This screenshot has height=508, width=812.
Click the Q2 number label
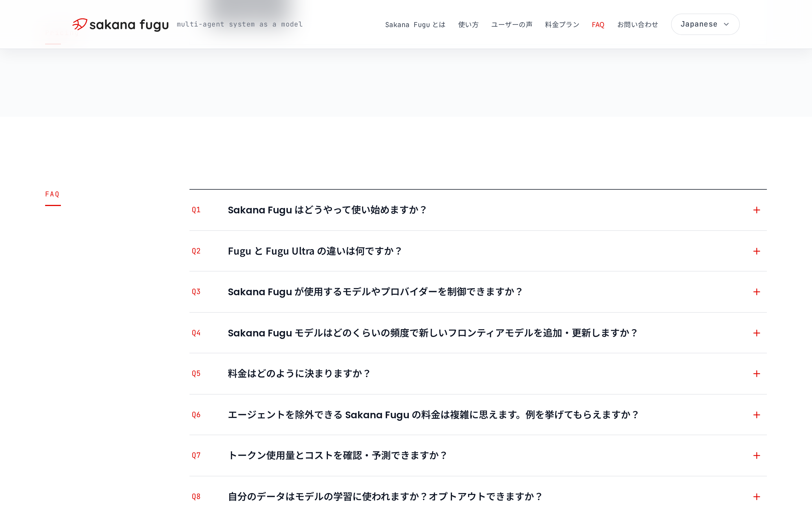(196, 251)
